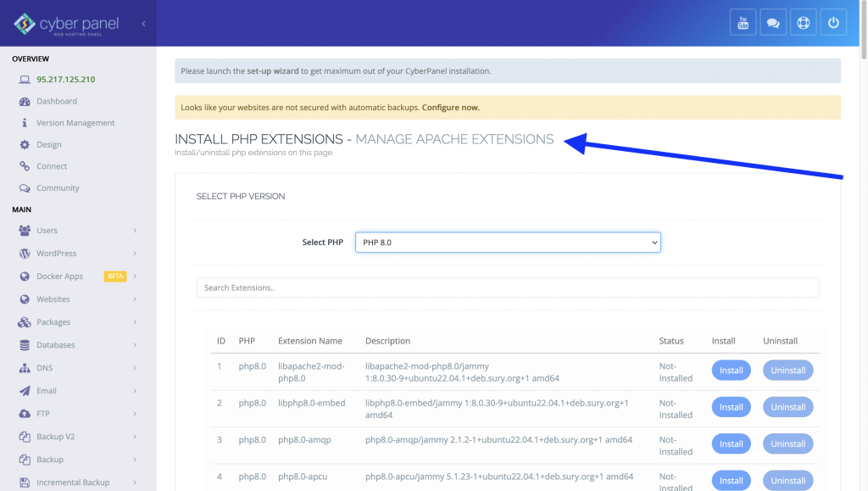The image size is (868, 491).
Task: Click the Dashboard gauge icon
Action: [x=25, y=101]
